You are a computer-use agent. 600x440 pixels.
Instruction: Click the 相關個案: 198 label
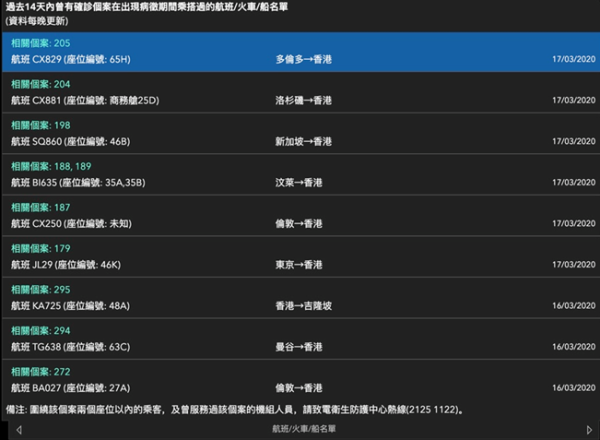click(40, 126)
